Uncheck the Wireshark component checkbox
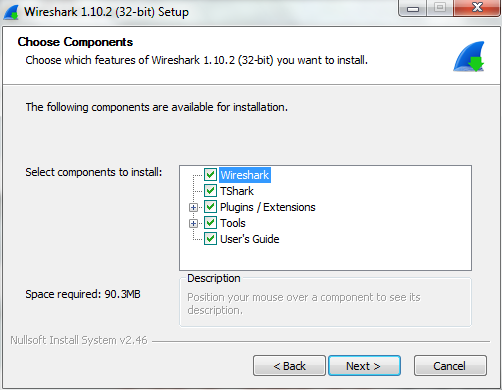 click(x=210, y=175)
